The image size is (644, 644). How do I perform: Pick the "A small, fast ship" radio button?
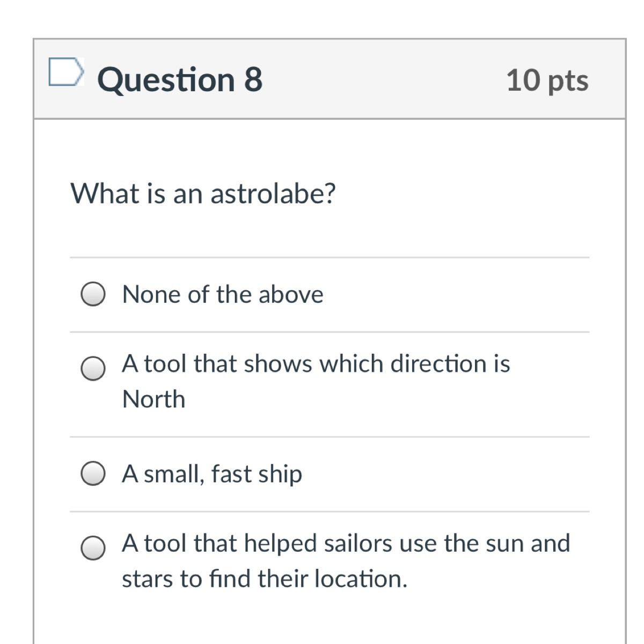[x=93, y=474]
